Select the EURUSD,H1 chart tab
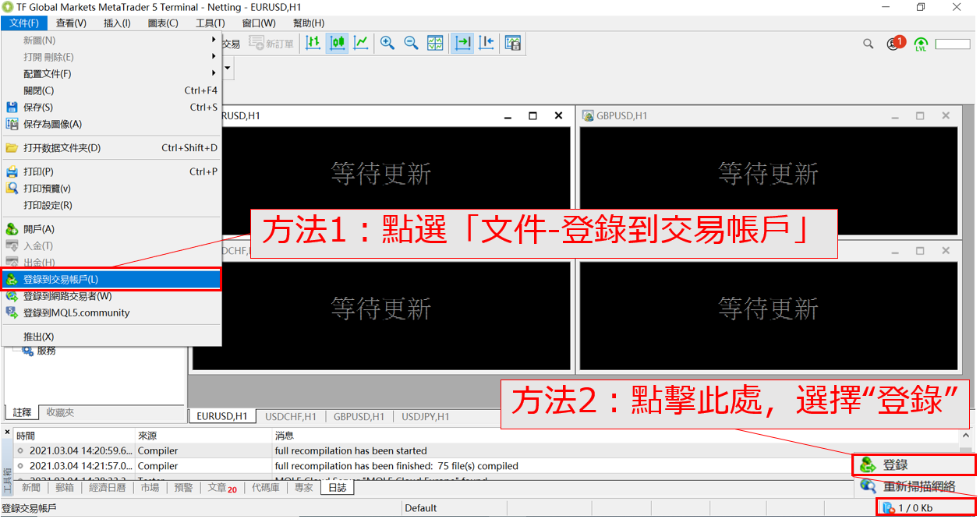 click(x=222, y=416)
